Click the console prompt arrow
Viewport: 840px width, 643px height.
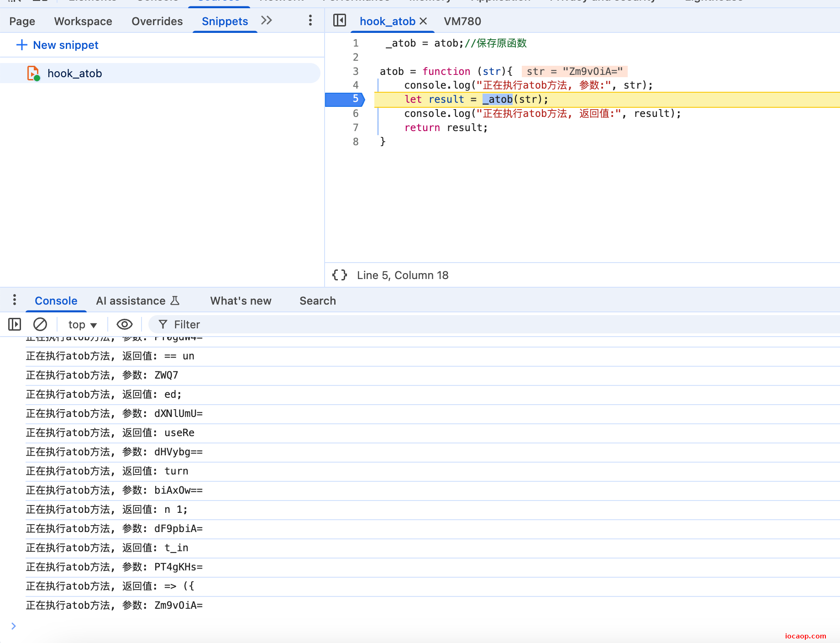14,626
